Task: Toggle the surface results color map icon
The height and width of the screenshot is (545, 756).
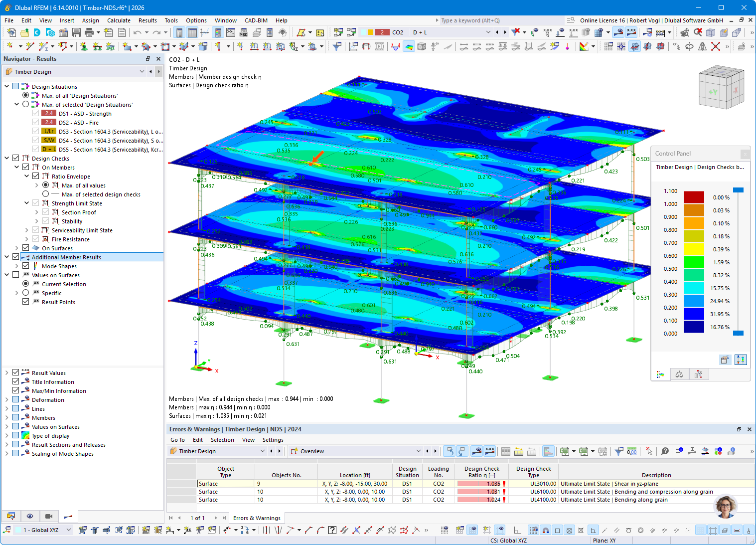Action: click(409, 46)
